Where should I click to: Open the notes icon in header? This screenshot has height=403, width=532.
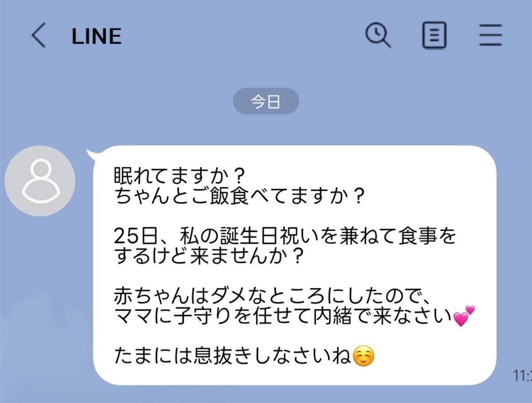point(434,36)
